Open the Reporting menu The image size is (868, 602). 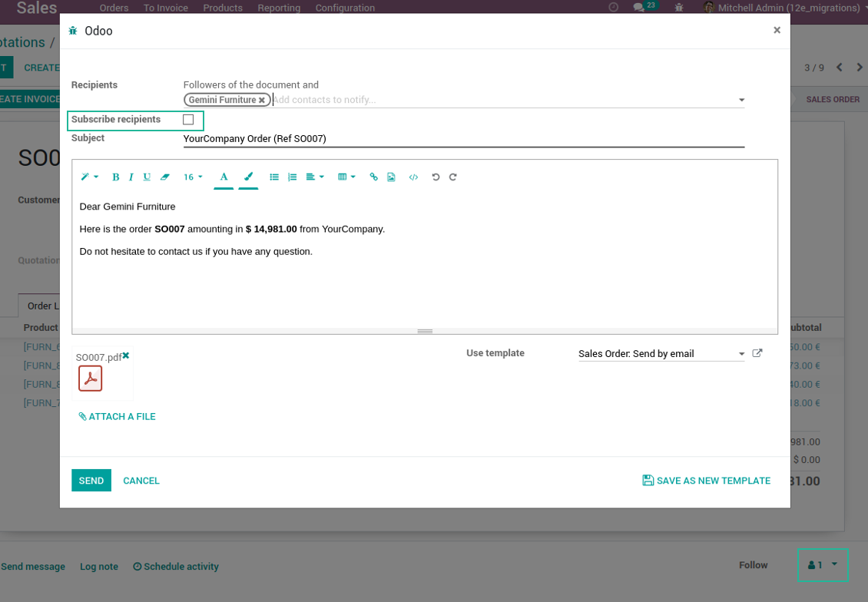click(278, 8)
